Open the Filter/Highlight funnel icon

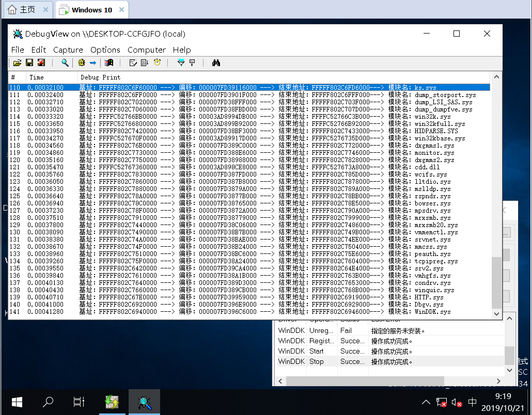pyautogui.click(x=181, y=63)
